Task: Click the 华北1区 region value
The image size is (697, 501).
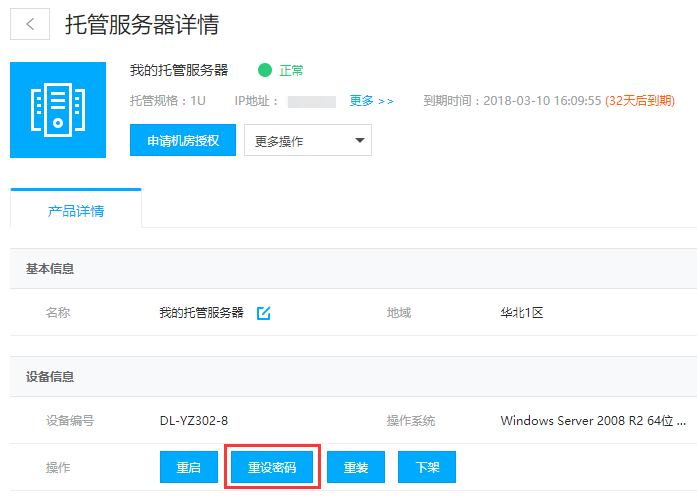Action: point(521,313)
